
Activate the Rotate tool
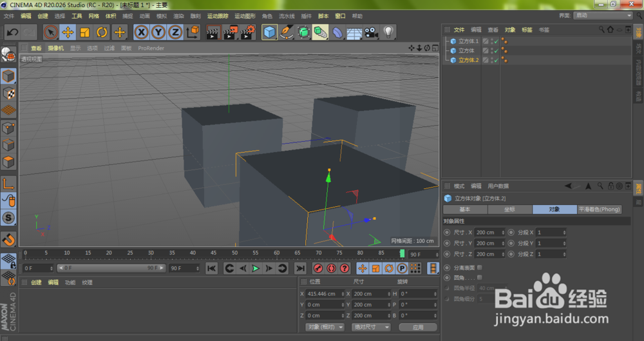coord(102,32)
